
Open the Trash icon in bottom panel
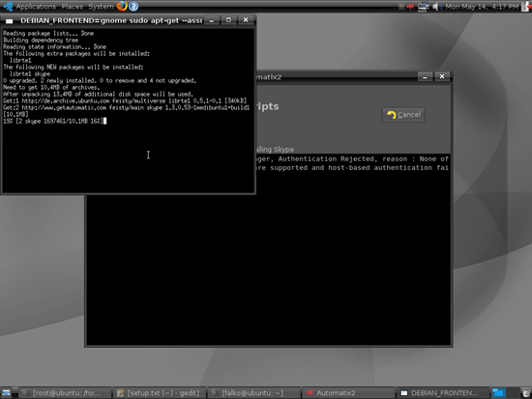click(526, 393)
